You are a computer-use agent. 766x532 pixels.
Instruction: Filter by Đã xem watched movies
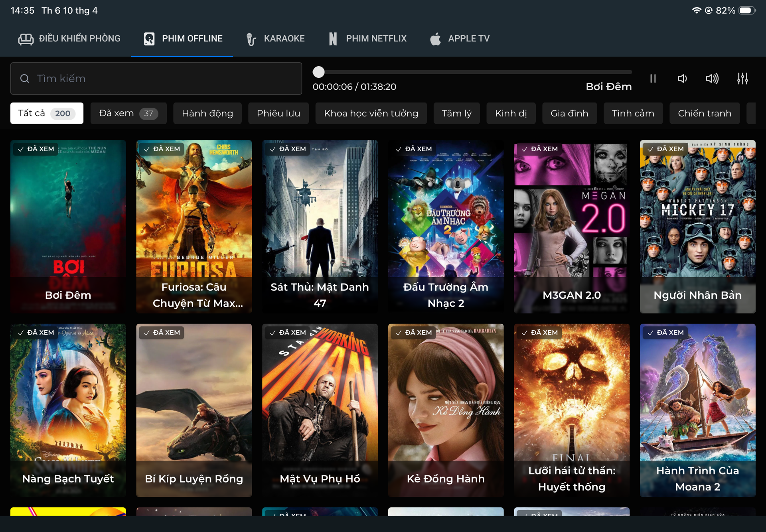tap(128, 113)
